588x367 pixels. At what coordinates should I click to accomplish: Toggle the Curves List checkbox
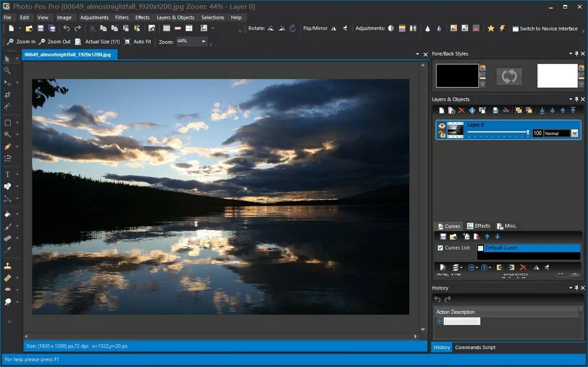(440, 248)
